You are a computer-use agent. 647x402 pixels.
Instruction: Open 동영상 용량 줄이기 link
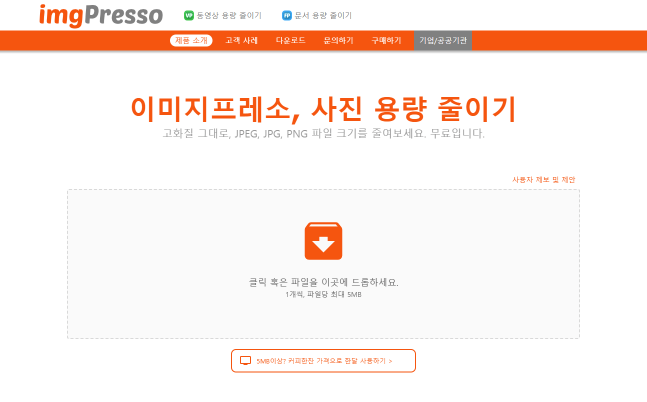(x=229, y=16)
